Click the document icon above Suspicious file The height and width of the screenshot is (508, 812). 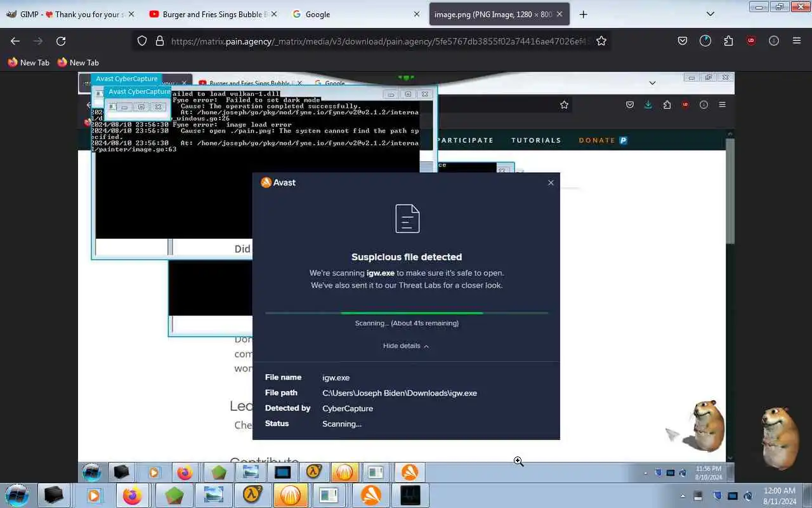pos(407,218)
